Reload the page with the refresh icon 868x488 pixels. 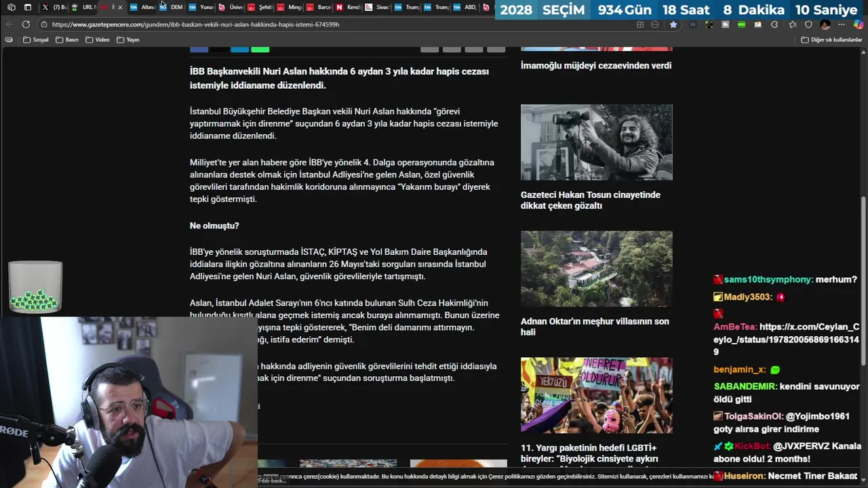(26, 24)
